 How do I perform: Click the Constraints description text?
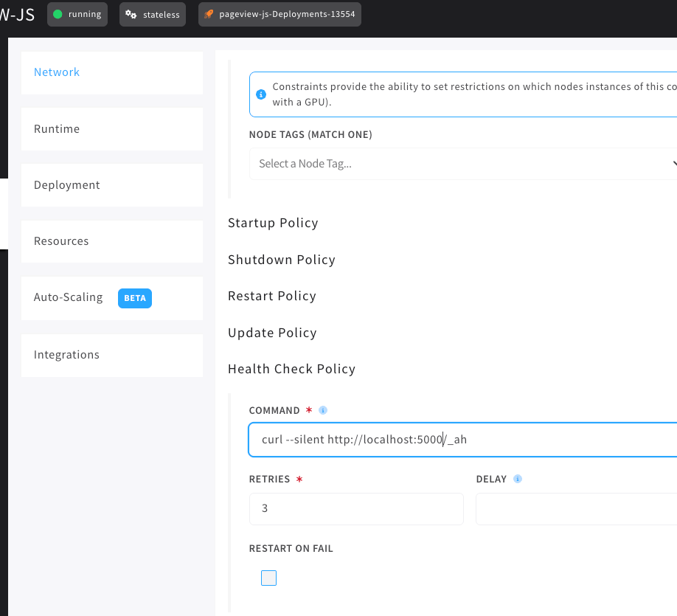pyautogui.click(x=474, y=94)
